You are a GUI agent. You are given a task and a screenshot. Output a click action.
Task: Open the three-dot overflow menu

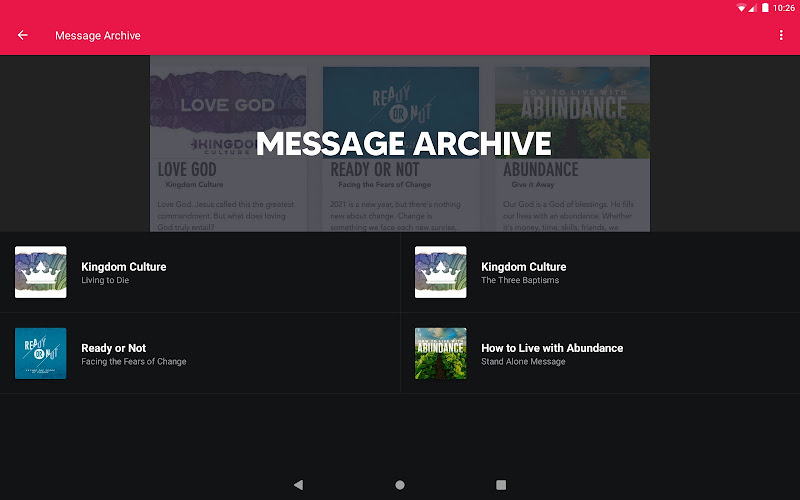781,35
